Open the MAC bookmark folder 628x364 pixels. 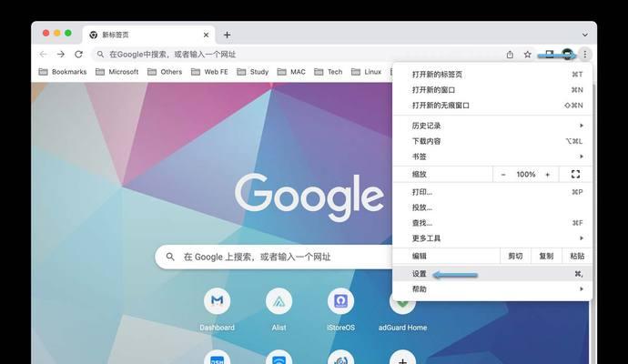[x=291, y=72]
